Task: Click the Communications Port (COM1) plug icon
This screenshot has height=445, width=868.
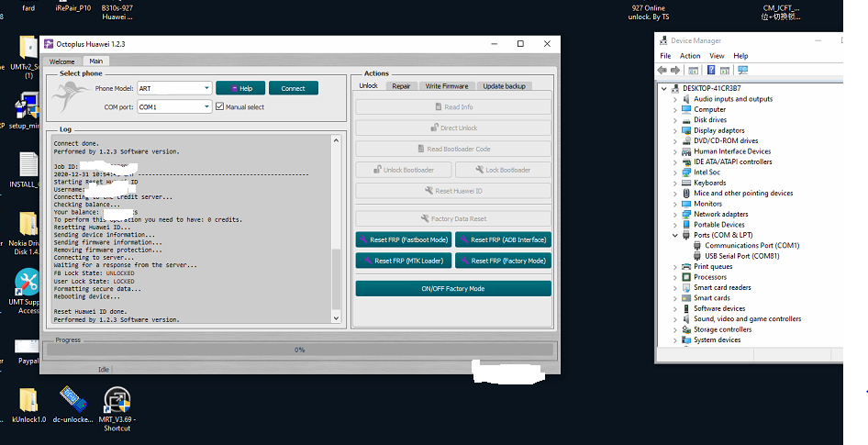Action: coord(697,246)
